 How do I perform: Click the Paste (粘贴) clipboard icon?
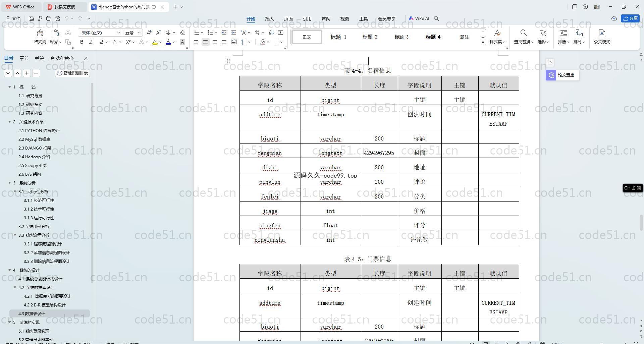[x=56, y=33]
